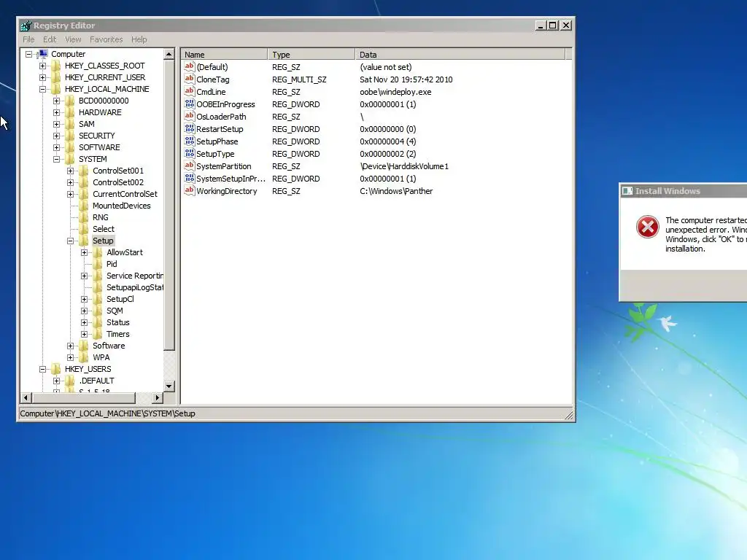Viewport: 747px width, 560px height.
Task: Click the Install Windows dialog title bar
Action: tap(683, 191)
